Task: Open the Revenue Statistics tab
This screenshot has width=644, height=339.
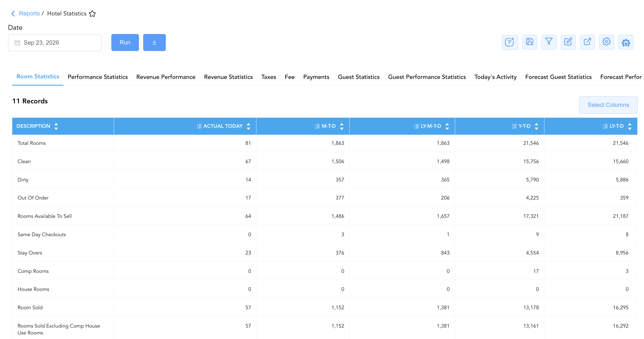Action: 228,77
